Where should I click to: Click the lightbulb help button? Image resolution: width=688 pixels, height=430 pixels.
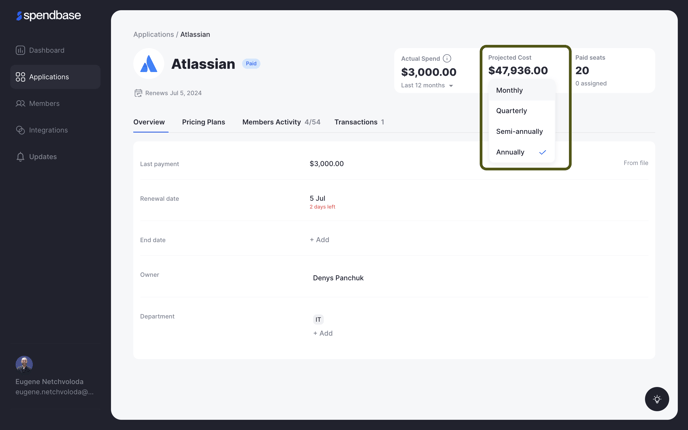coord(656,399)
